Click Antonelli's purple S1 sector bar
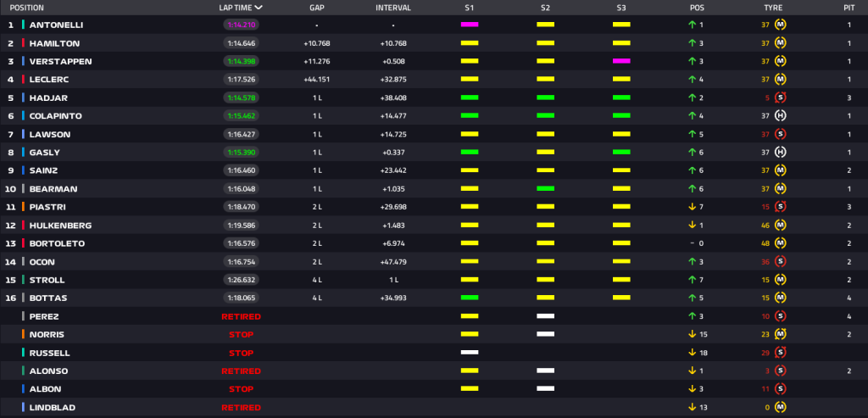Screen dimensions: 868x418 tap(470, 25)
